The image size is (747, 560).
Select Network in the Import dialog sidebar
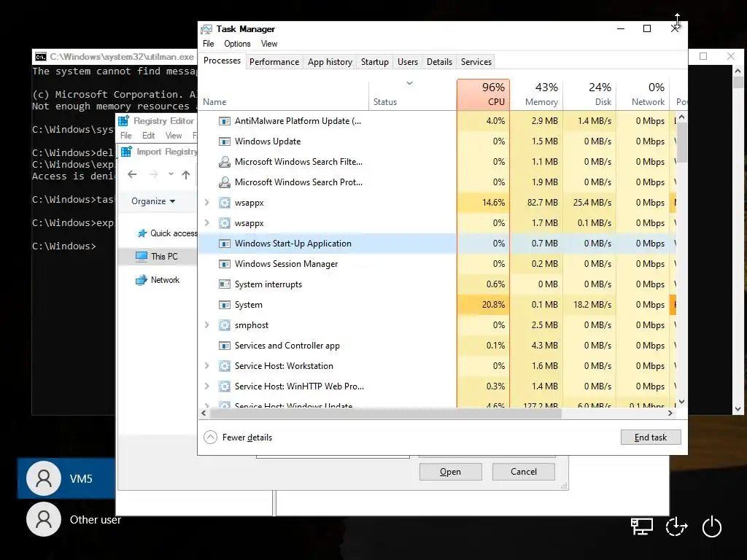[158, 280]
